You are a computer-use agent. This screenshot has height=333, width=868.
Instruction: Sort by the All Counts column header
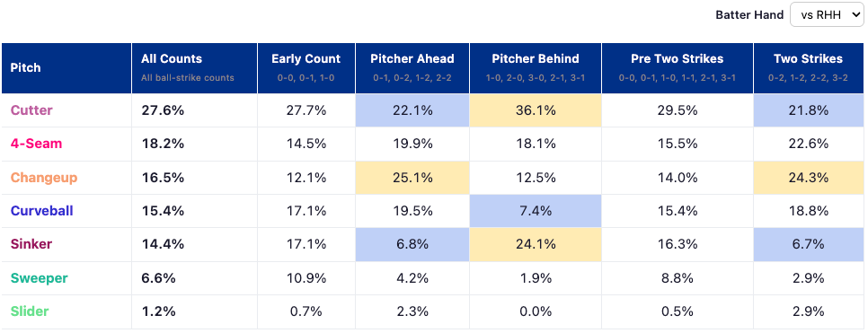point(194,68)
